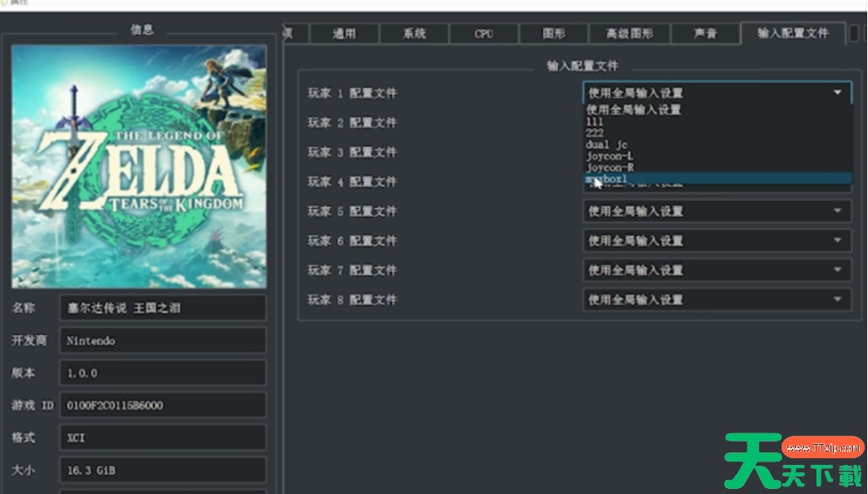The width and height of the screenshot is (868, 494).
Task: Select the CPU tab
Action: (484, 34)
